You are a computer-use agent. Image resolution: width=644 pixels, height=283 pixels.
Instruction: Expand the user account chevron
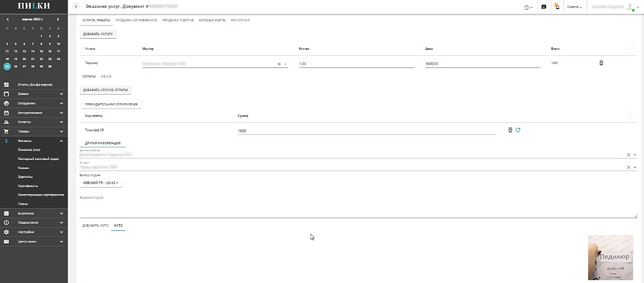(638, 7)
